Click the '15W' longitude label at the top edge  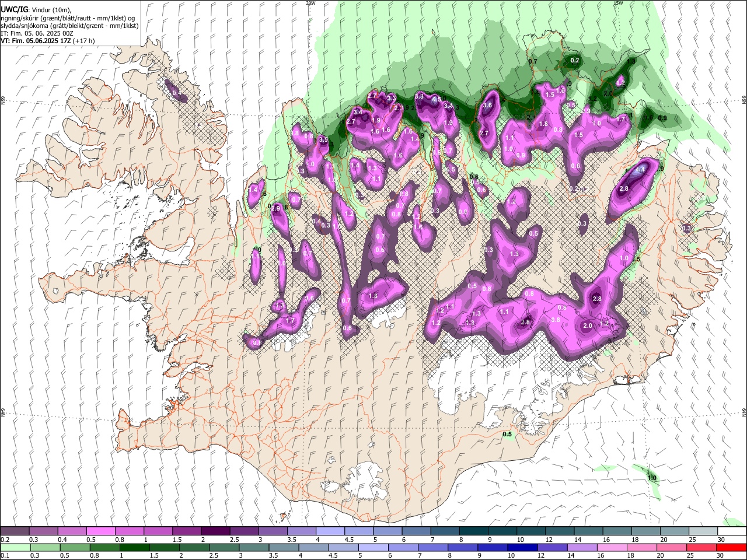(618, 3)
